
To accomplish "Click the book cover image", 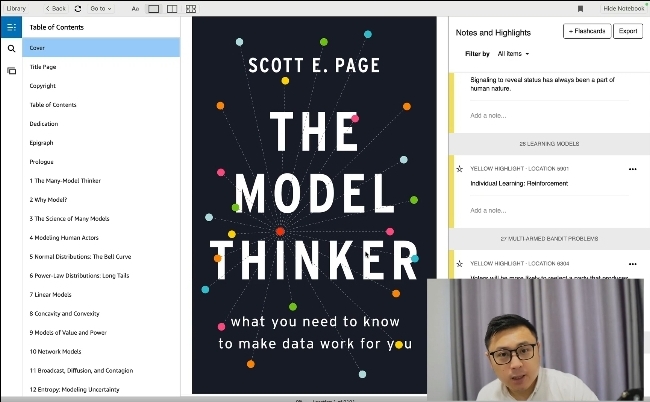I will 314,205.
